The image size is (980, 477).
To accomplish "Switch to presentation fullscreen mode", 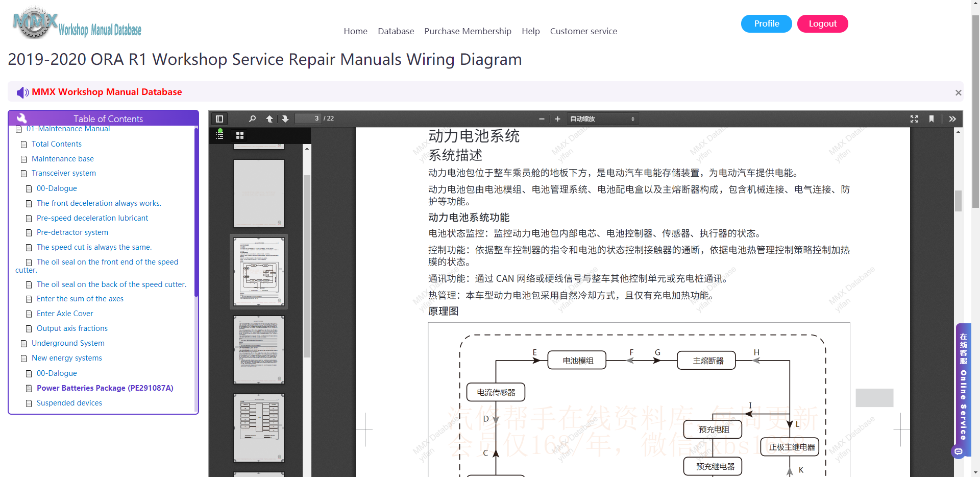I will click(x=914, y=119).
